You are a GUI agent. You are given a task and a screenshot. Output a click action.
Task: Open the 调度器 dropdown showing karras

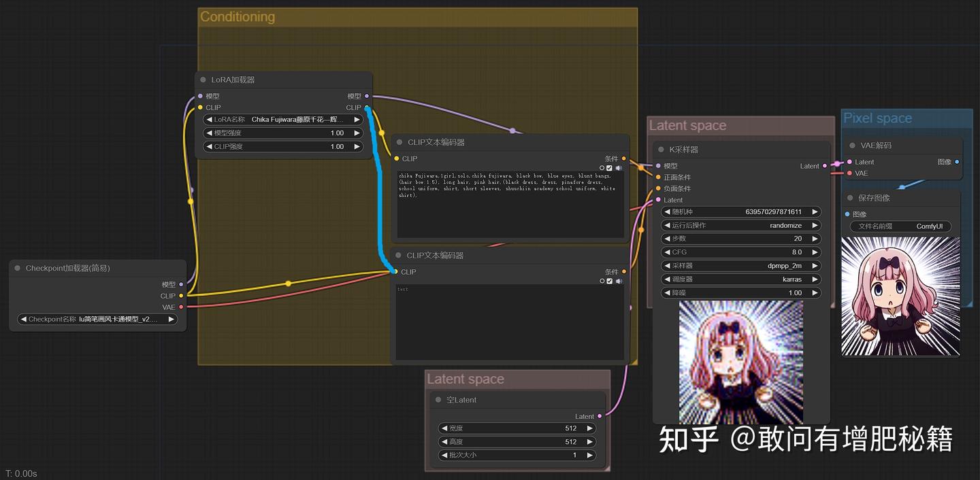point(741,279)
